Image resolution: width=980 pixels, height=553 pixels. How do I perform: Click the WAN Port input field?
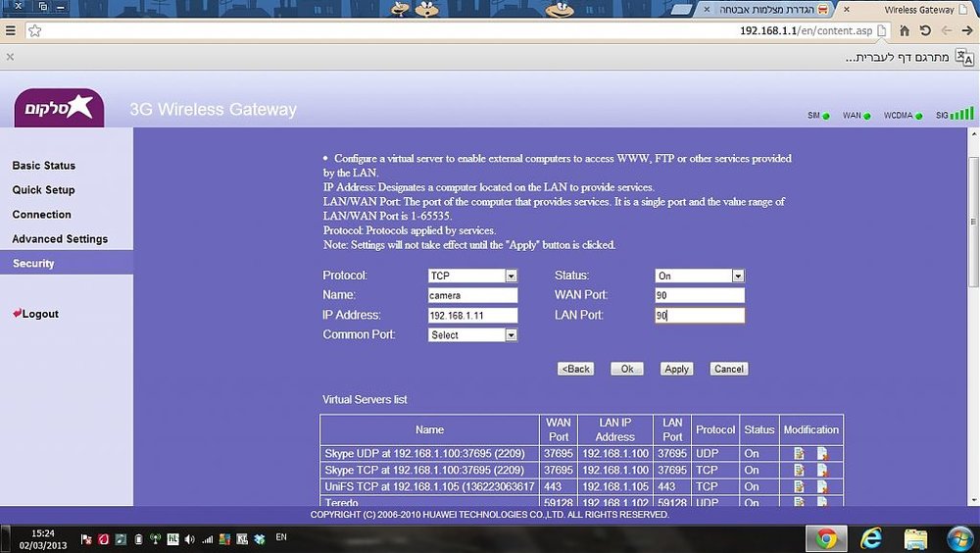click(x=700, y=295)
